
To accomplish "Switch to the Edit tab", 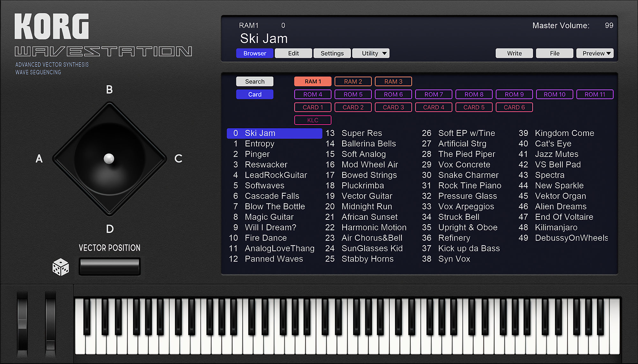I will (x=293, y=53).
